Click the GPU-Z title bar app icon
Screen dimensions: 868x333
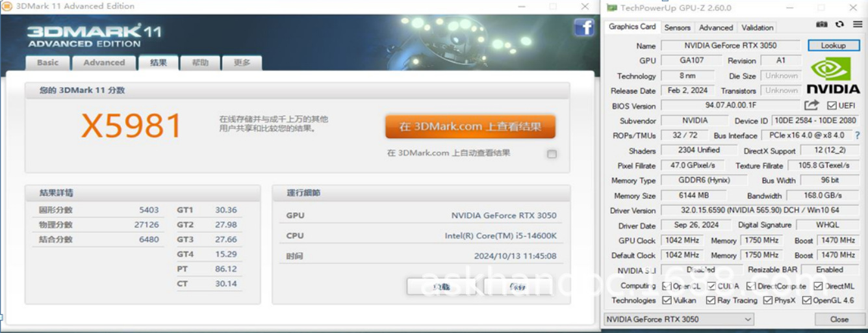(611, 8)
